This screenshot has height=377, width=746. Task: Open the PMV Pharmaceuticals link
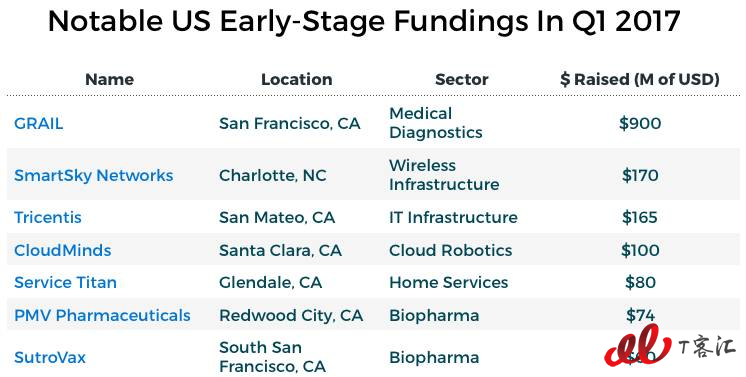pos(102,316)
